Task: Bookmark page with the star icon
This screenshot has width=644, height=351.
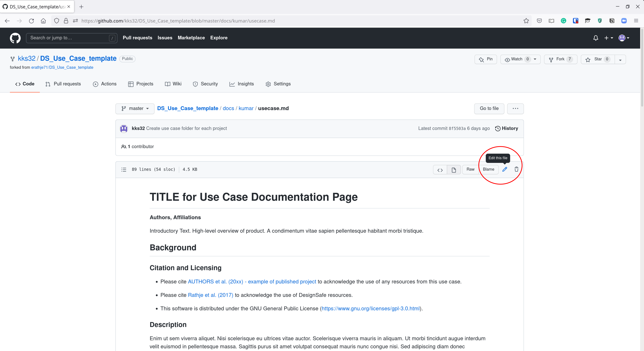Action: point(526,21)
